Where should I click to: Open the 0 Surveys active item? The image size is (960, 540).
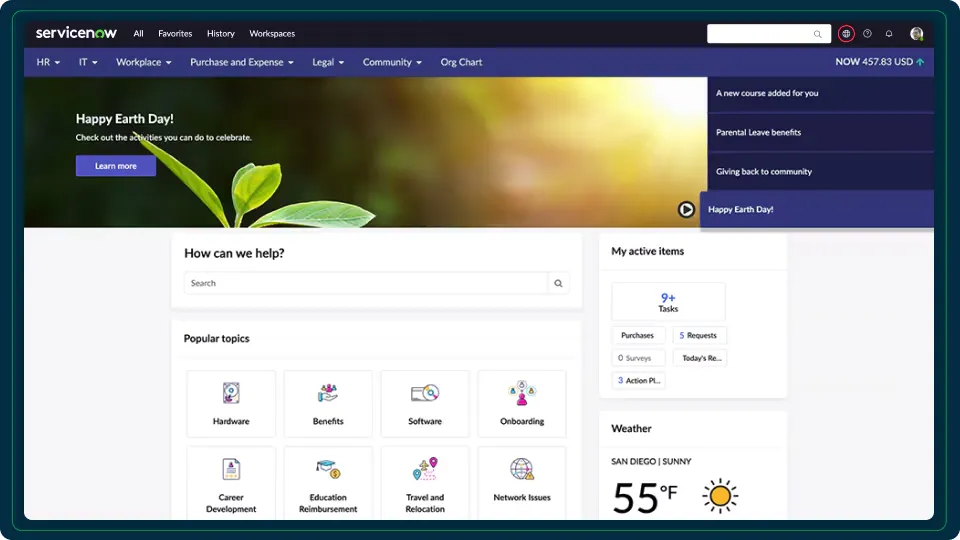(x=638, y=358)
